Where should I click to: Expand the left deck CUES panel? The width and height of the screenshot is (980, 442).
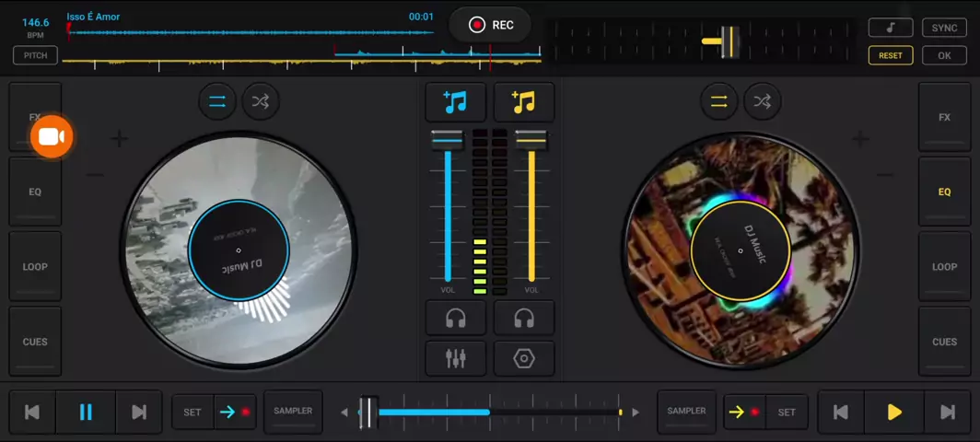(x=35, y=342)
